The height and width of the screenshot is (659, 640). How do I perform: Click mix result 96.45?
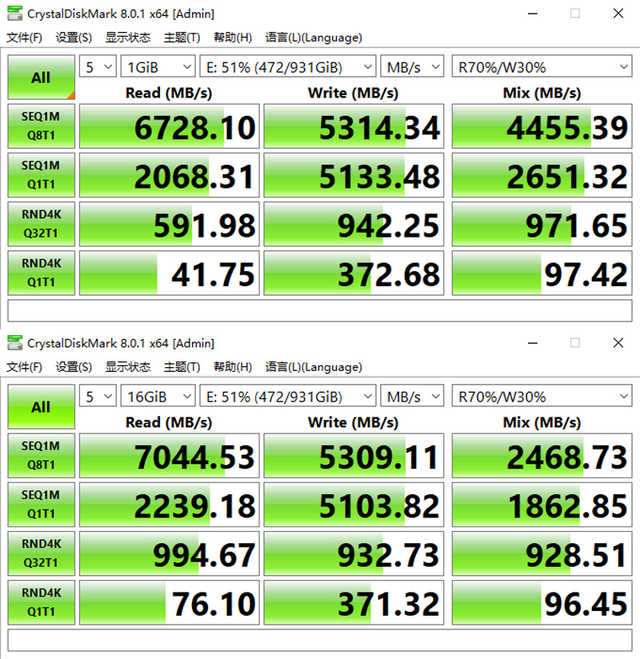coord(542,602)
